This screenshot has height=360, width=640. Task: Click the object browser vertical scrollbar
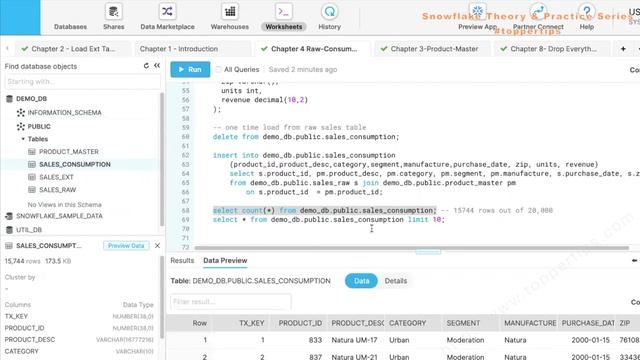(162, 159)
